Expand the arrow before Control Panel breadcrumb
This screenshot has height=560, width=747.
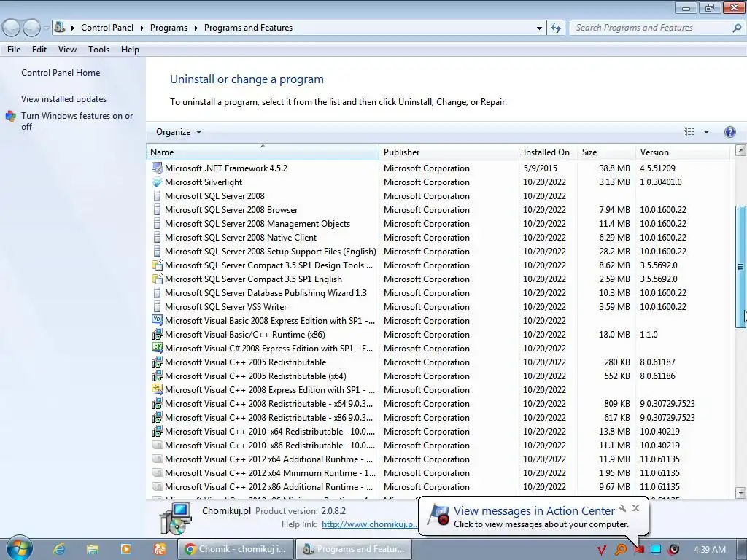click(x=73, y=28)
